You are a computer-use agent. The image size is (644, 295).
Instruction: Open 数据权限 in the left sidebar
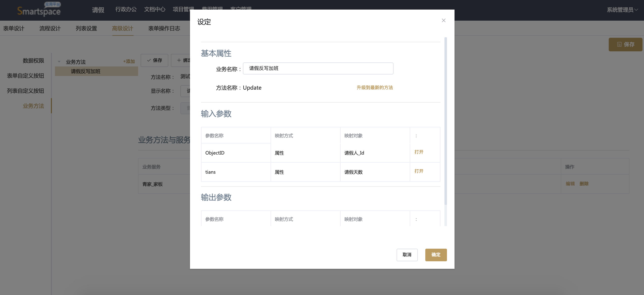click(33, 61)
